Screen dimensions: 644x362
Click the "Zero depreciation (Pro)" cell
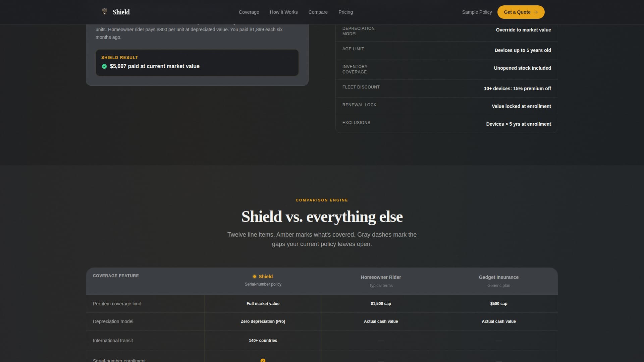(x=263, y=321)
